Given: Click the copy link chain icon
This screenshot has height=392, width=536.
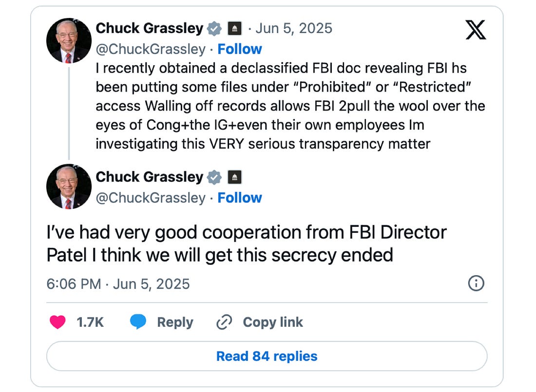Looking at the screenshot, I should click(x=224, y=322).
